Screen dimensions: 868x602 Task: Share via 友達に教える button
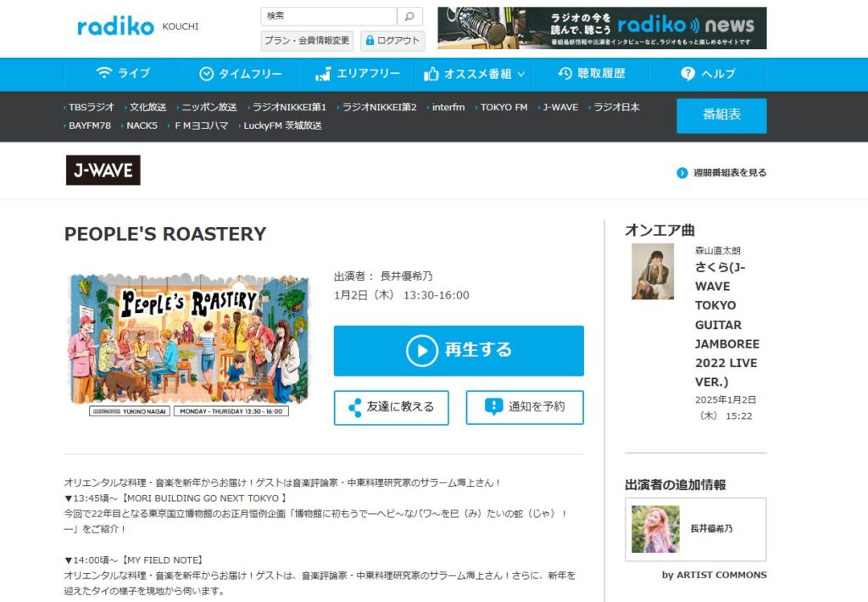[x=392, y=407]
